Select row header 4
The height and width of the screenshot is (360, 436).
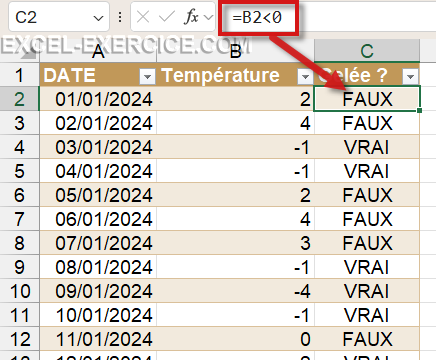tap(19, 147)
